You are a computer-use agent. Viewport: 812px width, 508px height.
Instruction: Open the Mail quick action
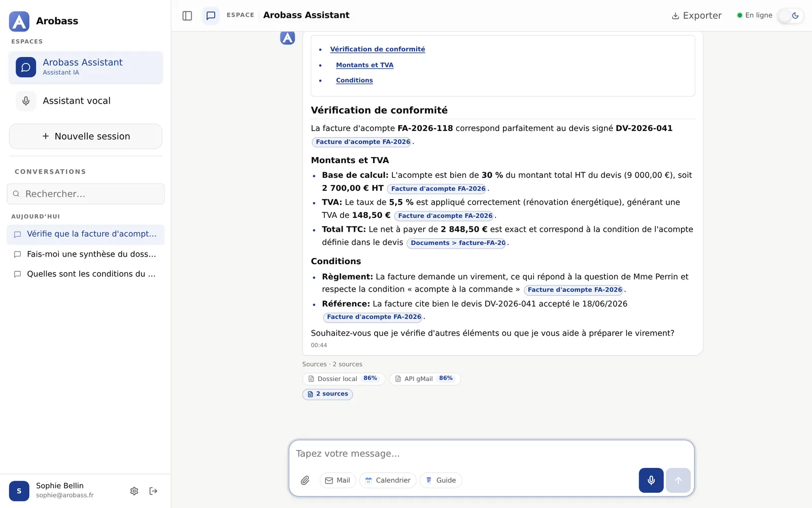338,480
